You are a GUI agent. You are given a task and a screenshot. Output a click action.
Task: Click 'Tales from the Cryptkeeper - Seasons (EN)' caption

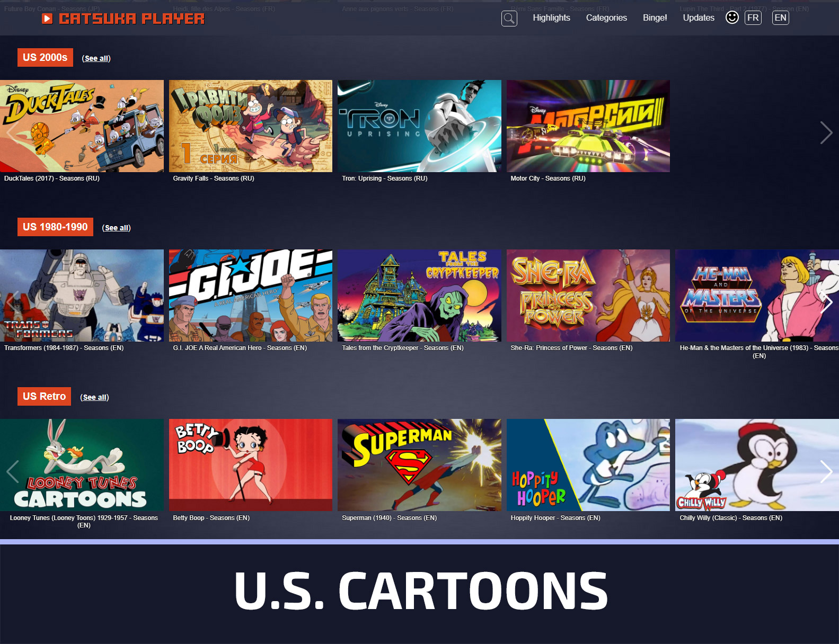[x=403, y=348]
